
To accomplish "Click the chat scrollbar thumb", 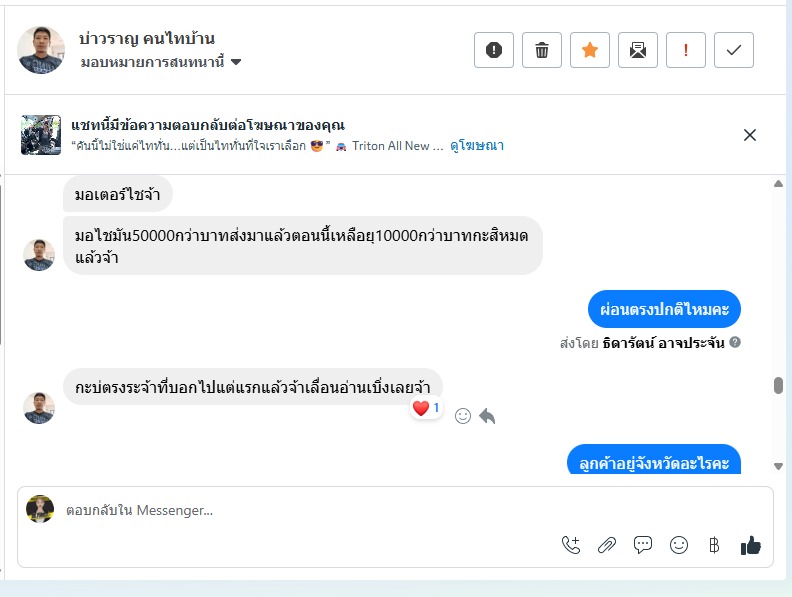I will (x=779, y=386).
